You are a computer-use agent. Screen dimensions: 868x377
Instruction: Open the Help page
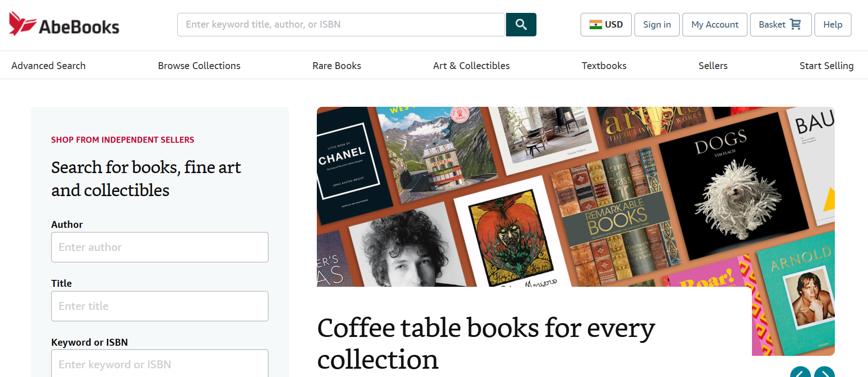click(833, 24)
